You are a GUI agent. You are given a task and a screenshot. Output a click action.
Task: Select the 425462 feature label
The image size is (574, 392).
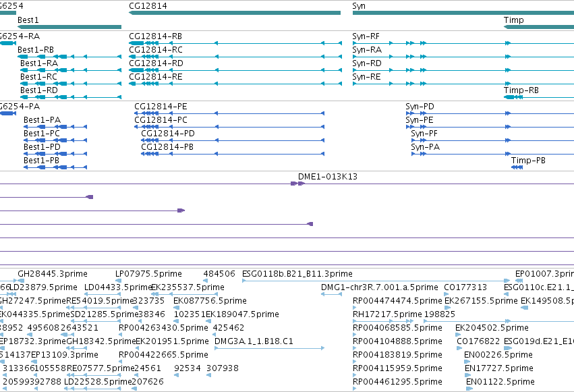229,328
